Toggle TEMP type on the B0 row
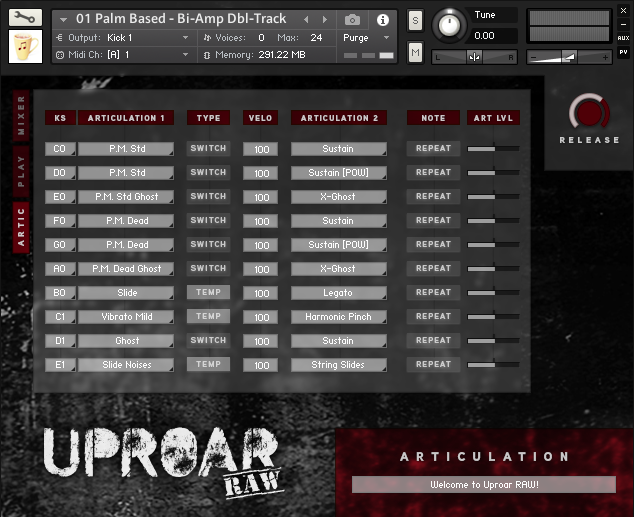This screenshot has height=517, width=634. [x=208, y=292]
